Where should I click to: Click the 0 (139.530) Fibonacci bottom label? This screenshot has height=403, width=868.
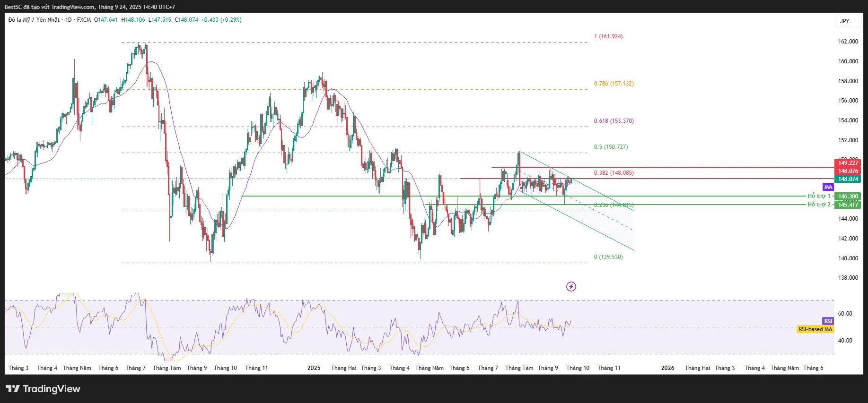[608, 257]
